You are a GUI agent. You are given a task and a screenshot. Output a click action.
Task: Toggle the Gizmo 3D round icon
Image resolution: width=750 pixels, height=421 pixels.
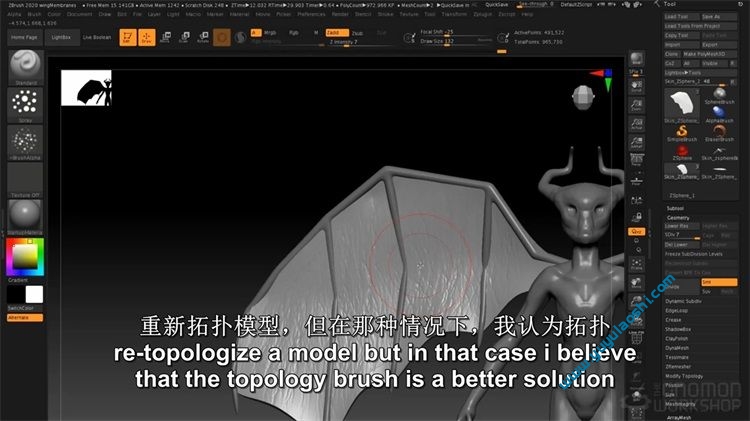click(221, 37)
